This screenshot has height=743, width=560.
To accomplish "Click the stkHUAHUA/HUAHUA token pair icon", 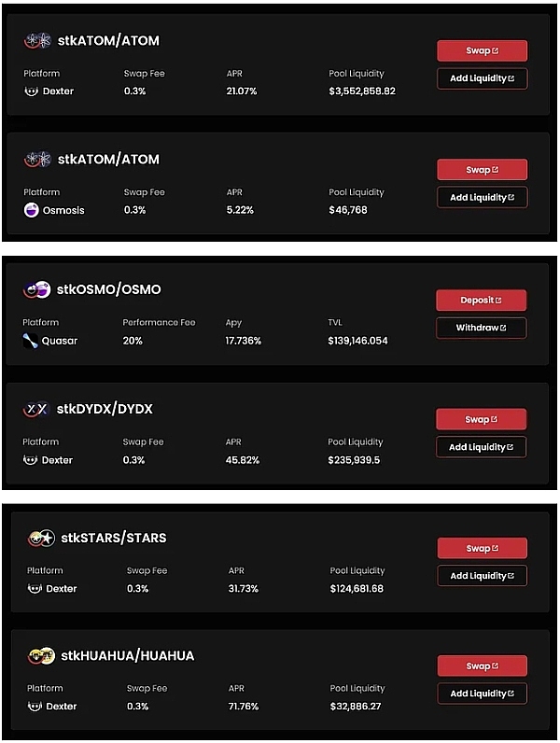I will 41,656.
